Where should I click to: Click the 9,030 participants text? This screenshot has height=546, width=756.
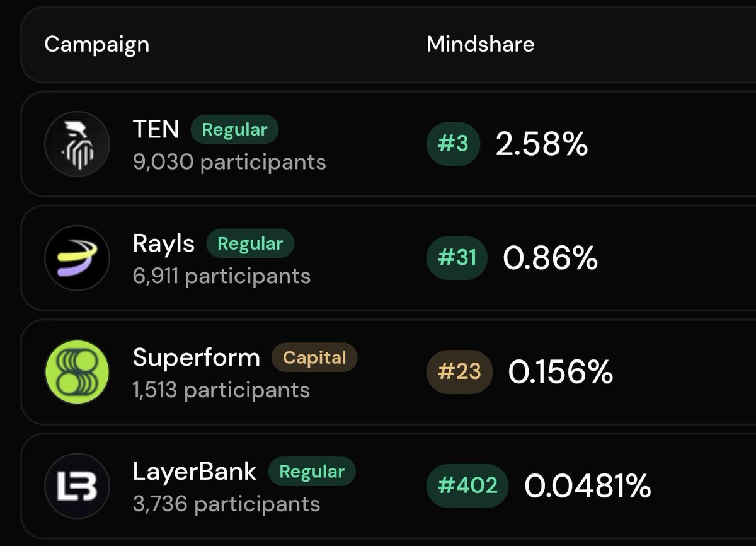(229, 163)
